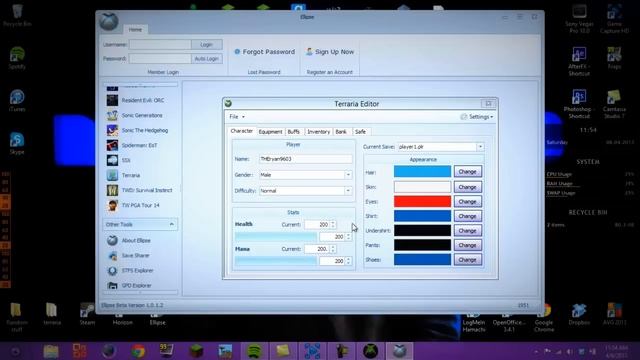Collapse the Other Tools section
Screen dimensions: 640x360
click(171, 224)
